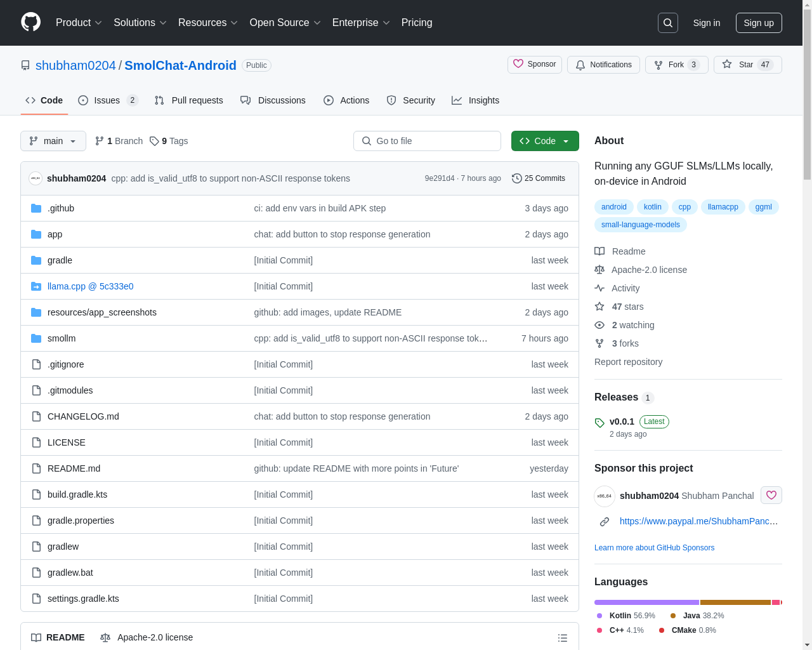Open the green Code dropdown button
The width and height of the screenshot is (812, 650).
tap(545, 141)
